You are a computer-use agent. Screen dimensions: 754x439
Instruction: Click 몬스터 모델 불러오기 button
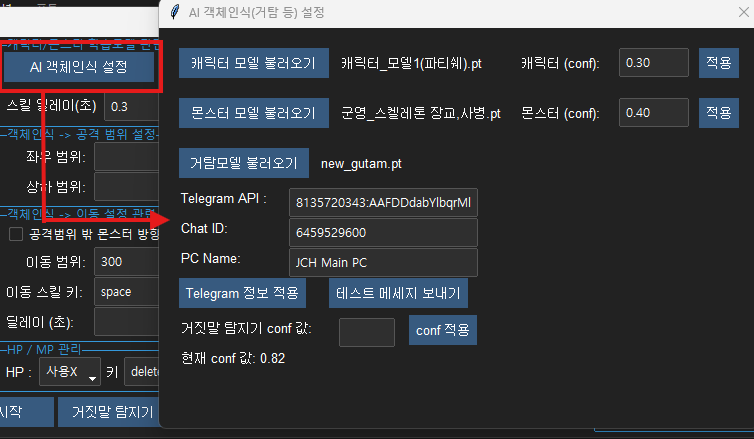tap(254, 113)
